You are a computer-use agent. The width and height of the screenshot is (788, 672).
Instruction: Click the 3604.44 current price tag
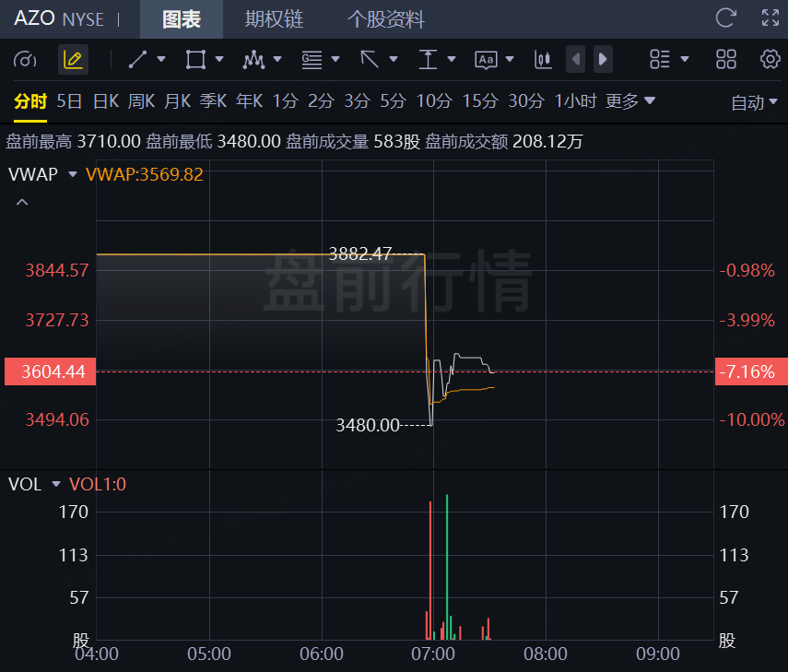(x=51, y=371)
